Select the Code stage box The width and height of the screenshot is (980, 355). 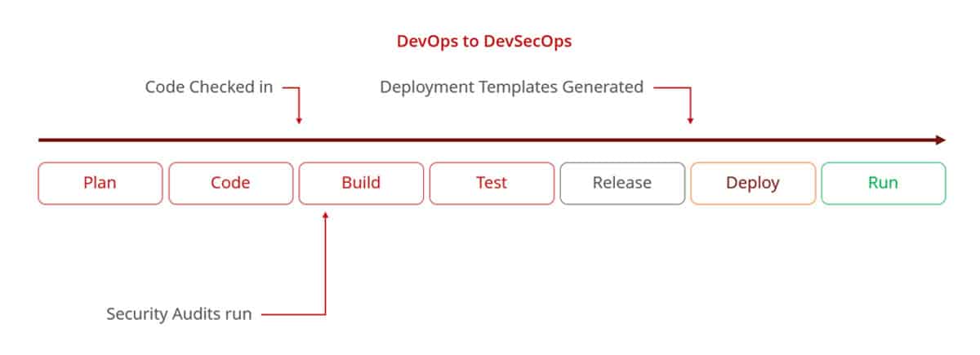pyautogui.click(x=230, y=183)
